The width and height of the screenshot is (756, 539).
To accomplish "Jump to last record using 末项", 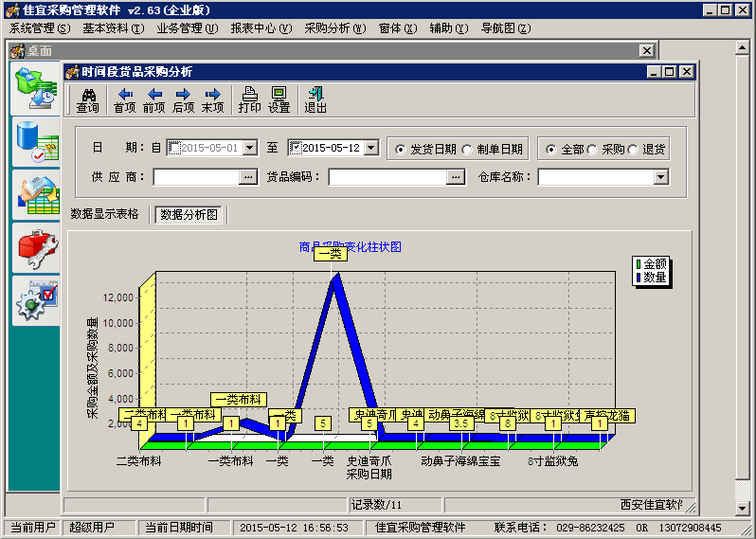I will tap(212, 99).
